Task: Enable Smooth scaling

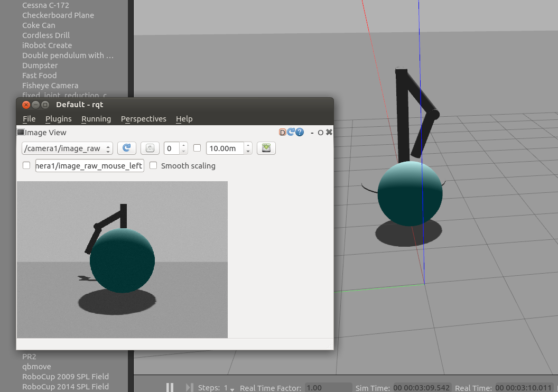Action: click(x=153, y=165)
